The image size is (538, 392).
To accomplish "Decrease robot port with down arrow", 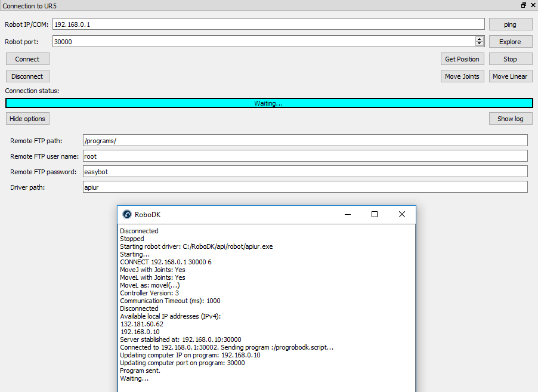I will [x=480, y=44].
